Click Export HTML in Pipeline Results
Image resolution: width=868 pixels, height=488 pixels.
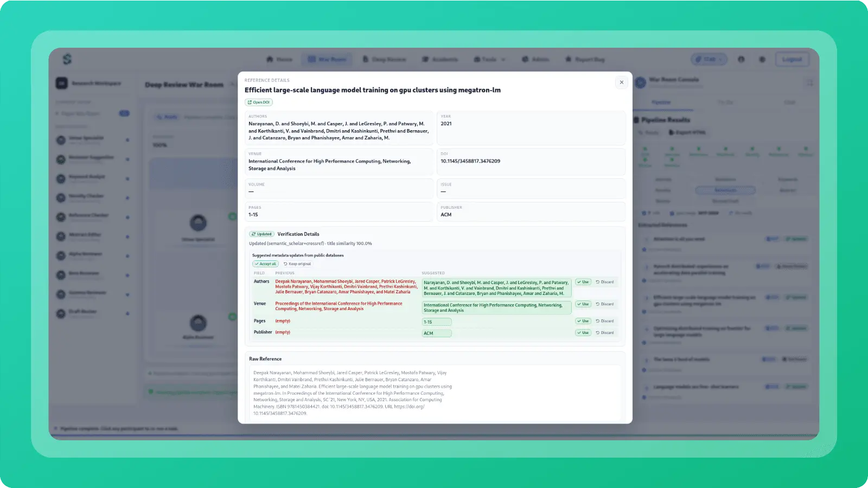687,132
